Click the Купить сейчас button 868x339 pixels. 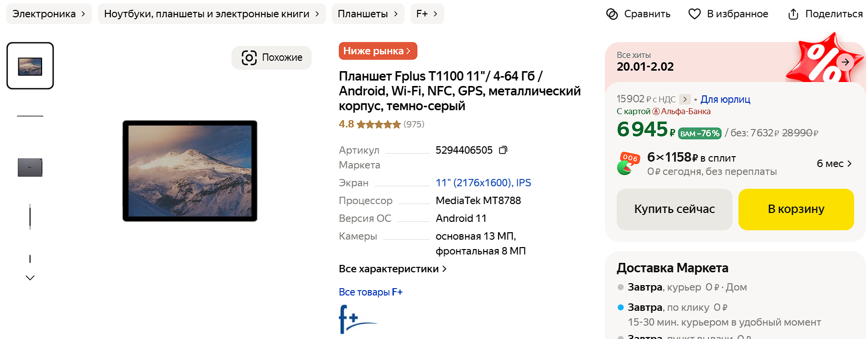pyautogui.click(x=675, y=209)
